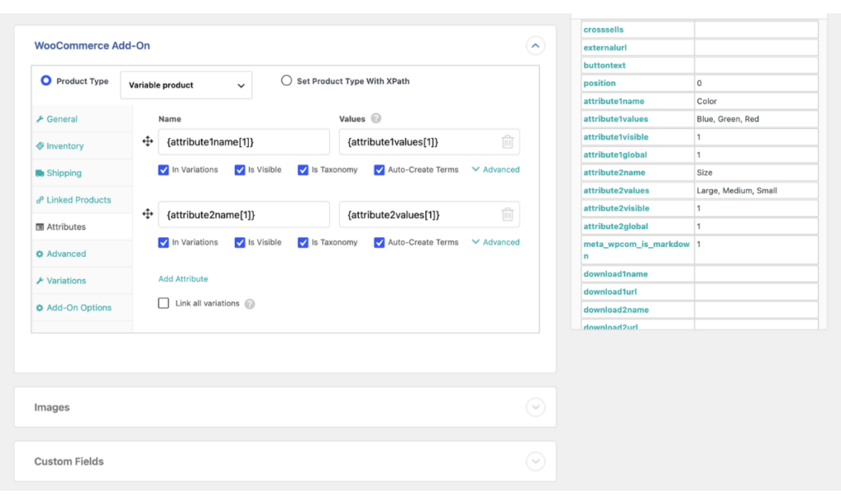Click the attribute1name field name in data table
Screen dimensions: 841x504
click(614, 101)
